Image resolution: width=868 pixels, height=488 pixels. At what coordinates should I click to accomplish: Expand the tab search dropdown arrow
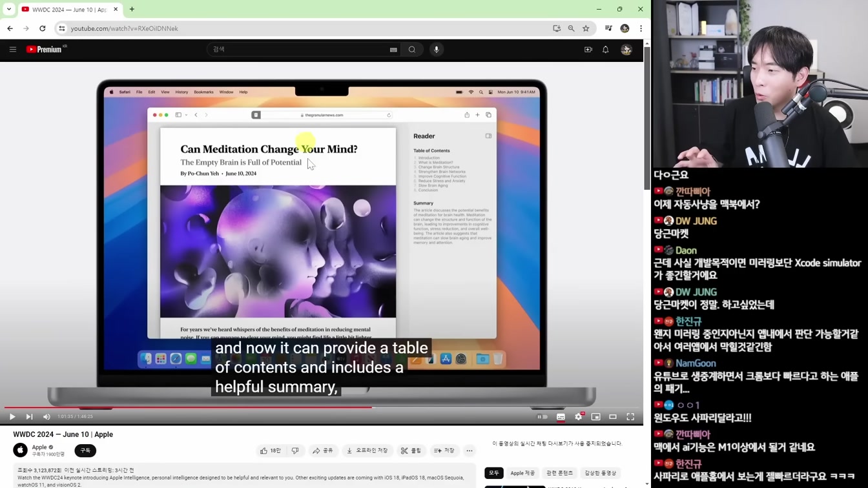[x=9, y=9]
